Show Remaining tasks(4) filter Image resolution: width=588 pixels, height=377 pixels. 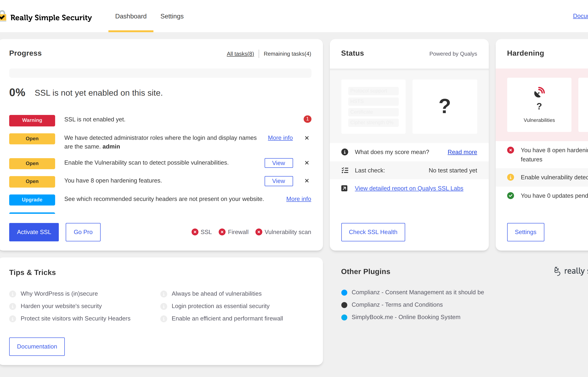click(x=287, y=54)
